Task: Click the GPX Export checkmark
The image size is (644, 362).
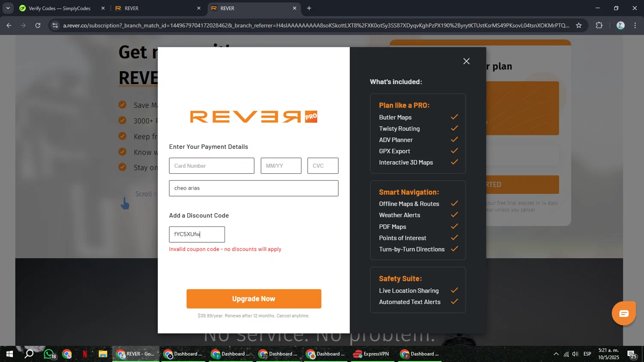Action: click(x=454, y=151)
